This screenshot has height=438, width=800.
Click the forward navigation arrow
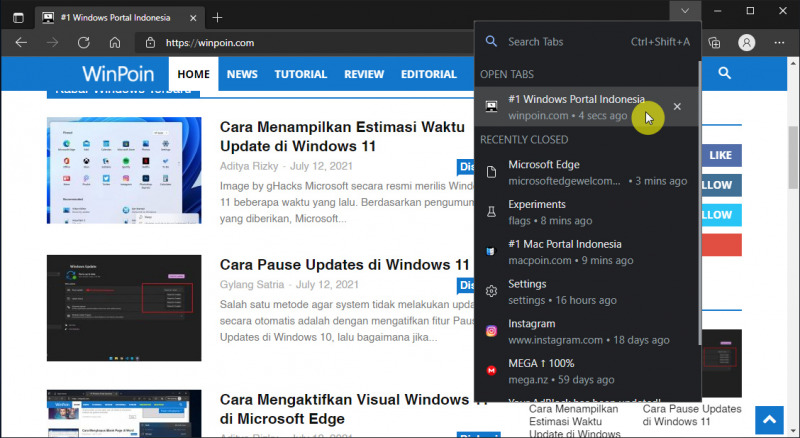pyautogui.click(x=52, y=43)
